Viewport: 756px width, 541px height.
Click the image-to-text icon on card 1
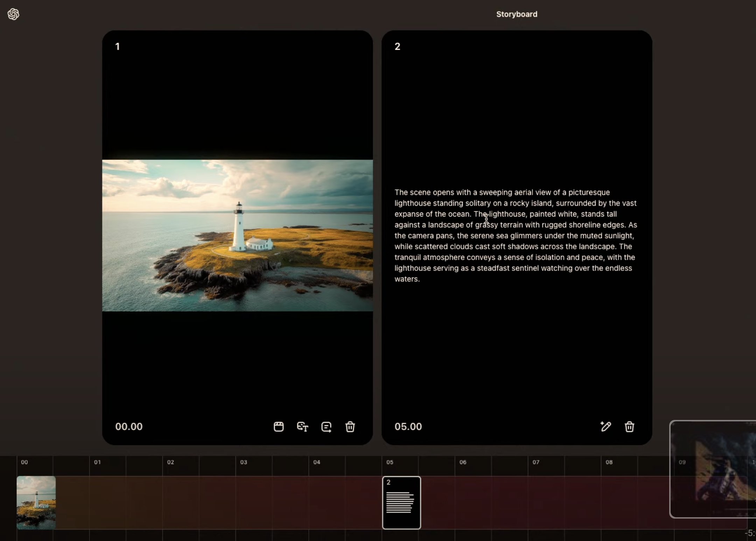(x=302, y=427)
